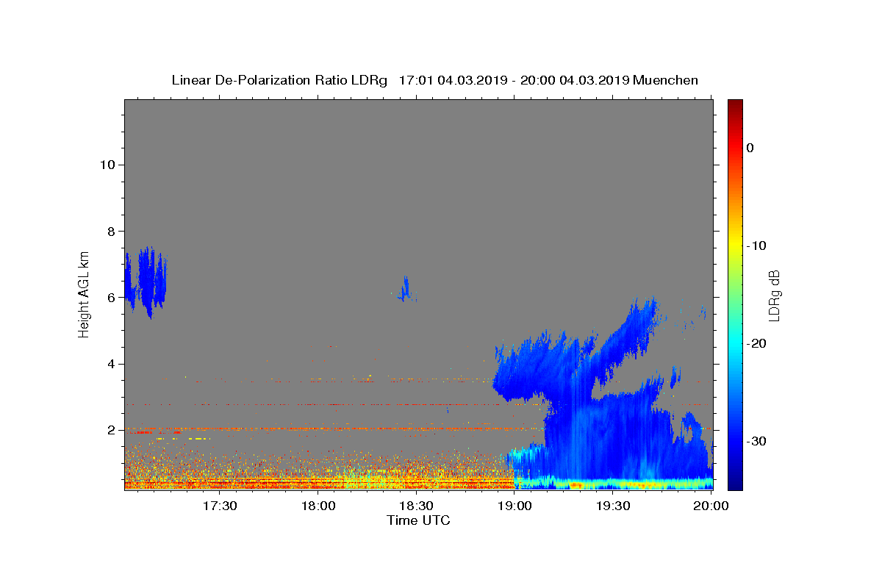Viewport: 882px width, 588px height.
Task: Click the '18:30' time axis label
Action: [416, 506]
